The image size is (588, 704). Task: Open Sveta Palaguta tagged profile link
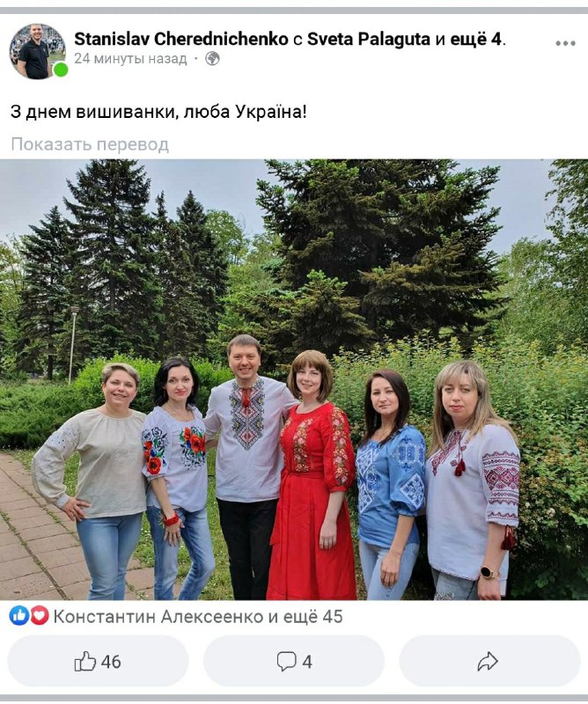(368, 40)
